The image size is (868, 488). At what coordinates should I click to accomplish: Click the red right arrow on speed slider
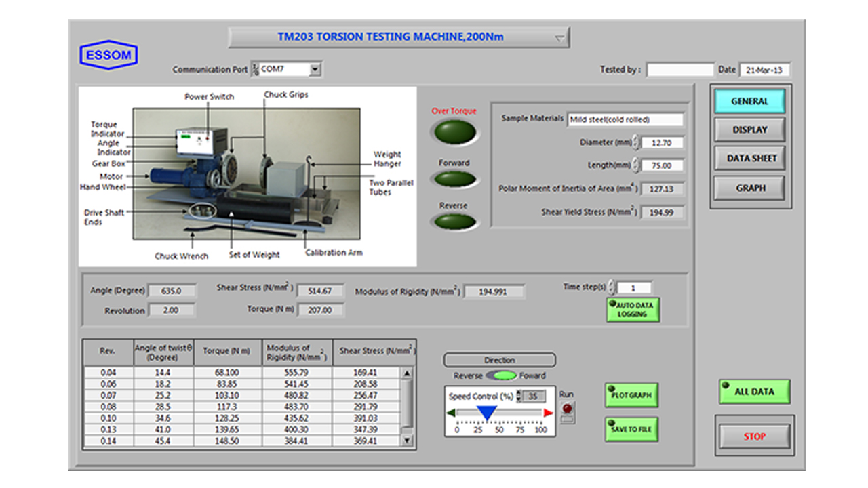click(549, 413)
